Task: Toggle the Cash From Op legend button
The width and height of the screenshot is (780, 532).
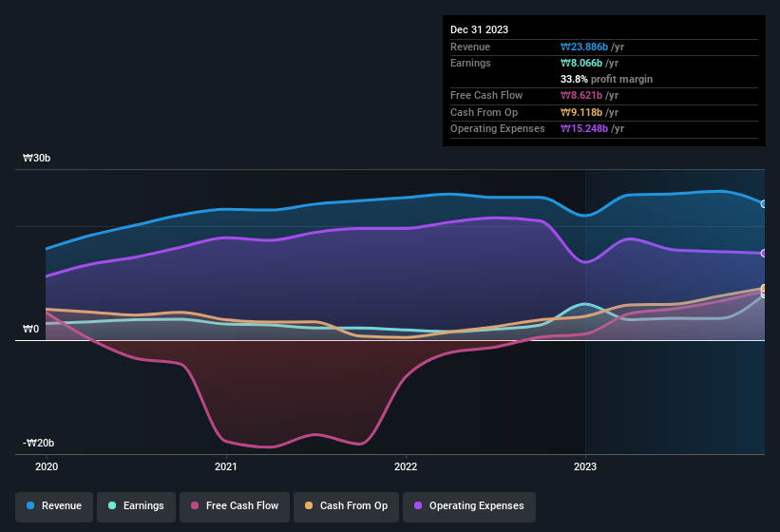Action: click(346, 506)
